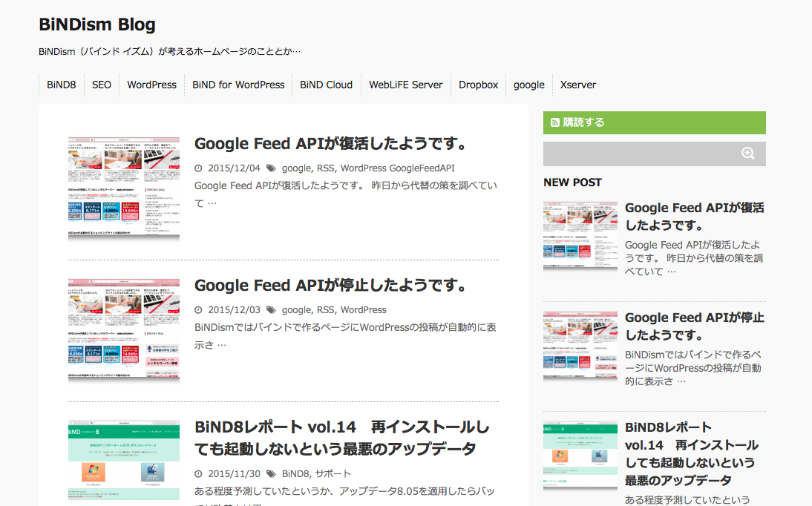Click main excerpt starting 昨日から代替の策を調べていて

click(346, 194)
